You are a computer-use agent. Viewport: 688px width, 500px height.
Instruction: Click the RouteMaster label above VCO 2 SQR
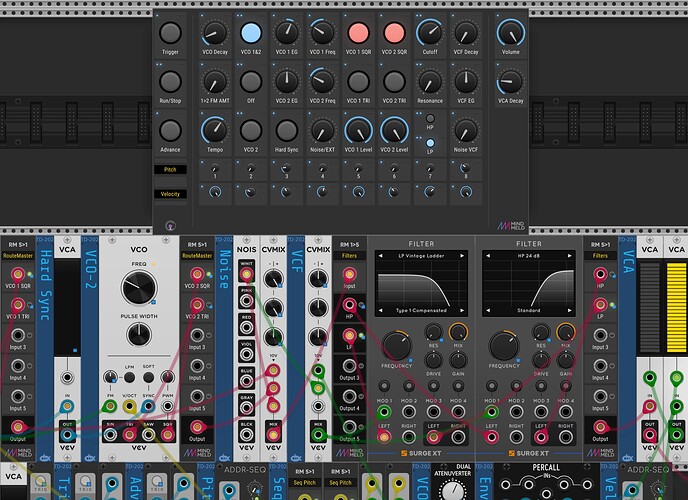197,256
